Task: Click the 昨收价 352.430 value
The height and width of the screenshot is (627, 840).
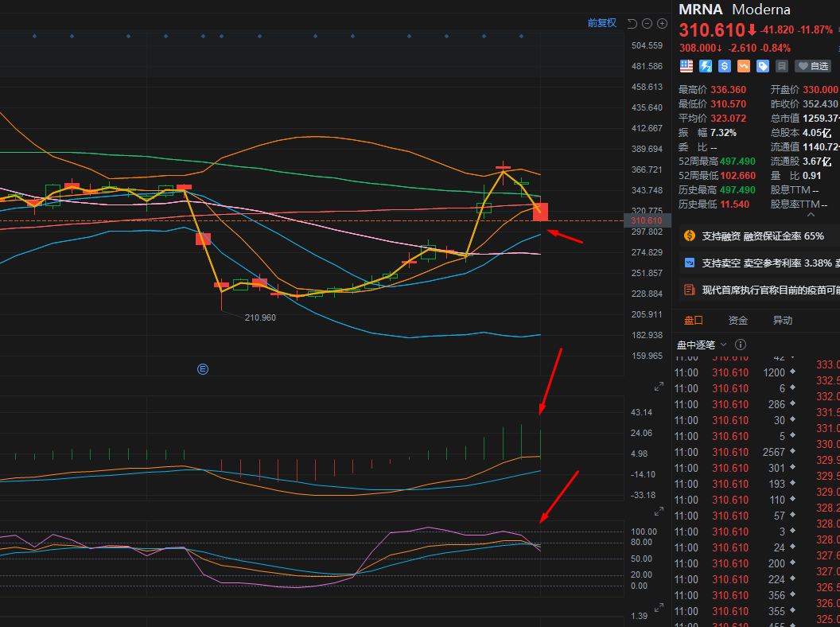Action: pyautogui.click(x=820, y=104)
